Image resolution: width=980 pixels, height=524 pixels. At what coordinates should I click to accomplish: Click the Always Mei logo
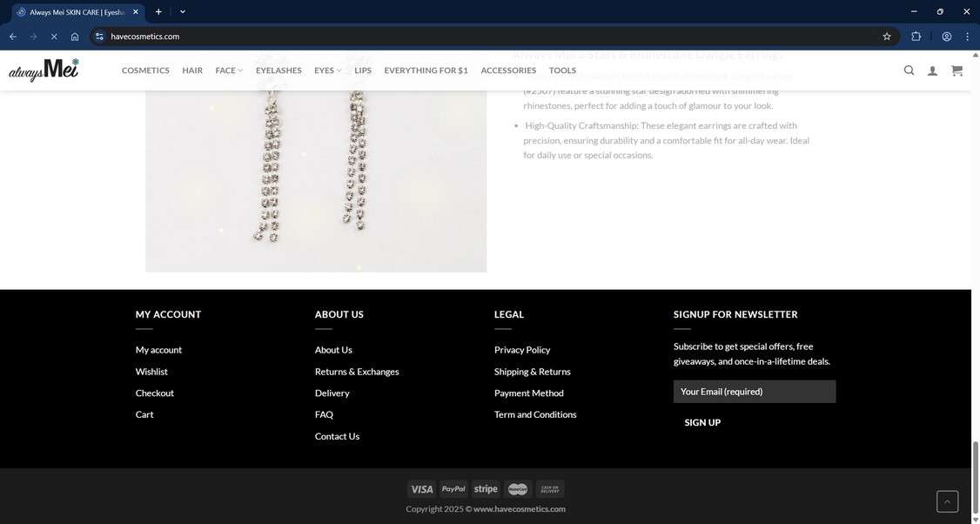[x=44, y=70]
